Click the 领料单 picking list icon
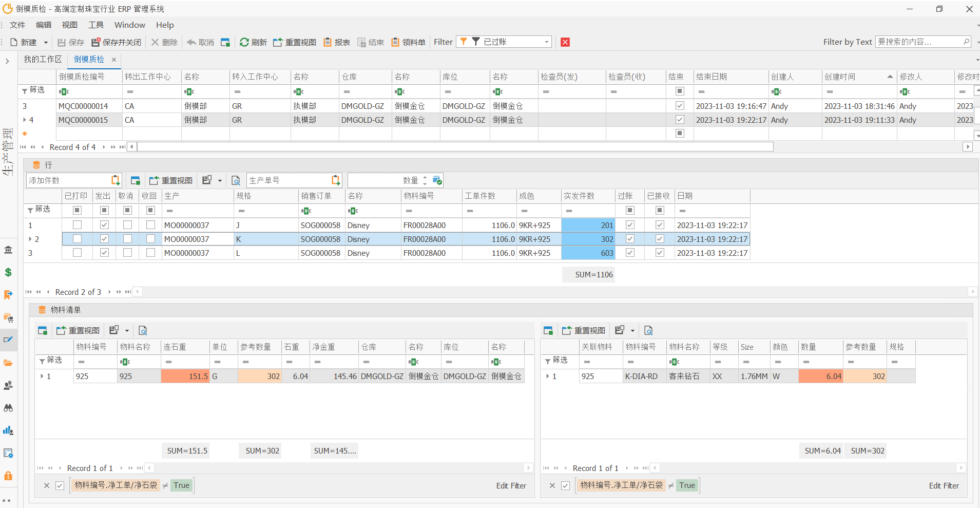 click(x=395, y=42)
